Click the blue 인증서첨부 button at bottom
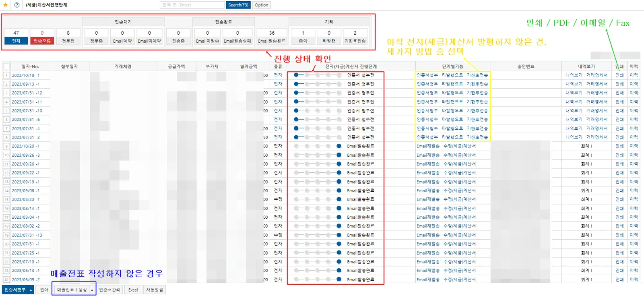The height and width of the screenshot is (296, 644). (x=15, y=290)
